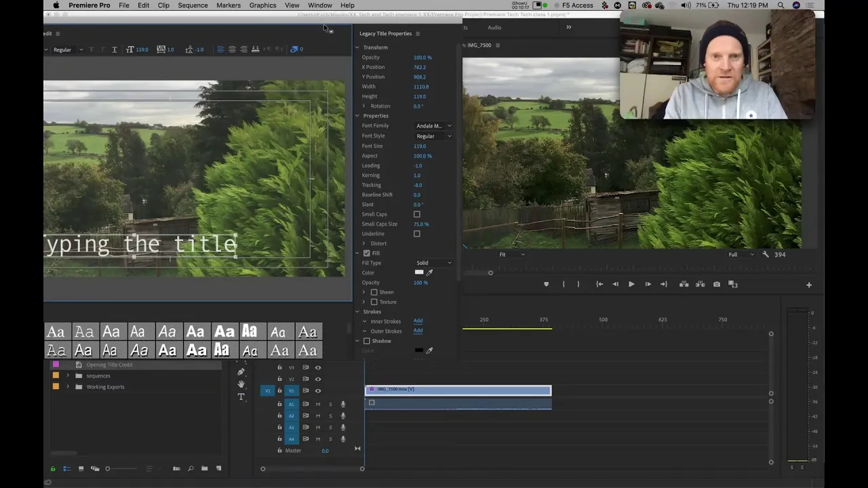Play the Program monitor preview
Viewport: 868px width, 488px height.
click(631, 285)
